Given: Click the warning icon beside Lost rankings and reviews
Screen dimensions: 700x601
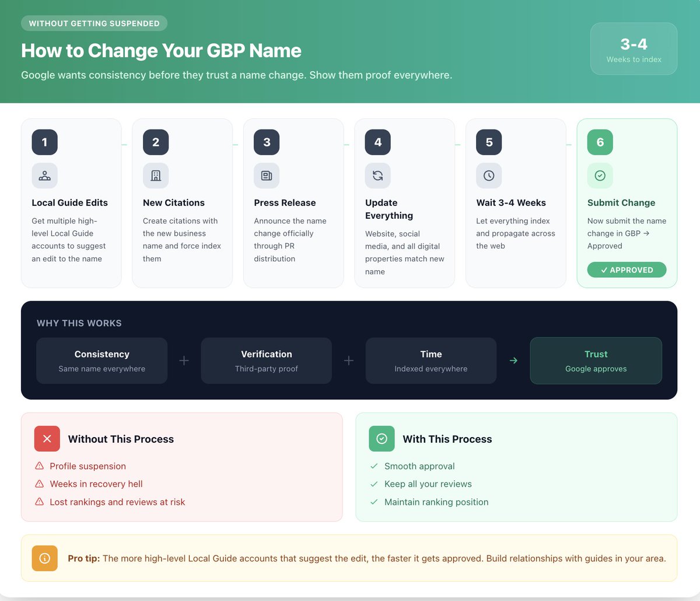Looking at the screenshot, I should (40, 502).
